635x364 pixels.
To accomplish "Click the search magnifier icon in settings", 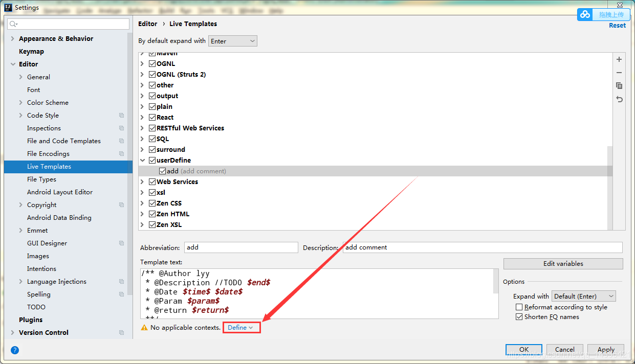I will pos(13,24).
